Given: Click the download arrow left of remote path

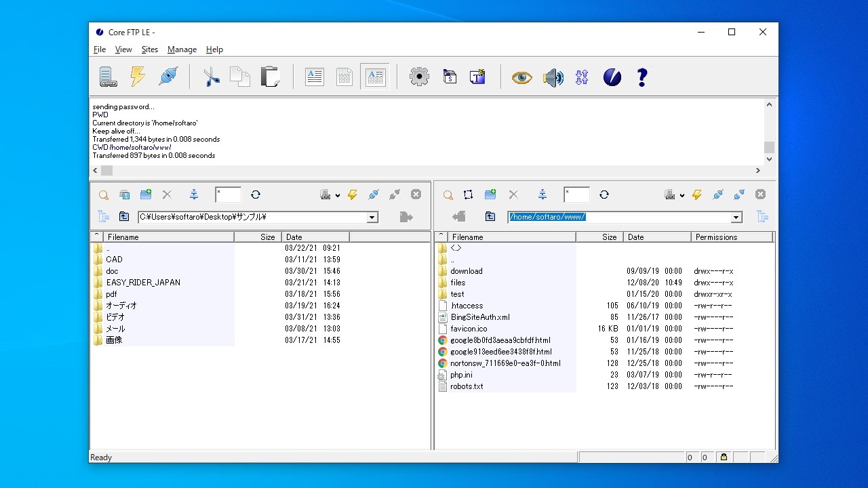Looking at the screenshot, I should 459,217.
